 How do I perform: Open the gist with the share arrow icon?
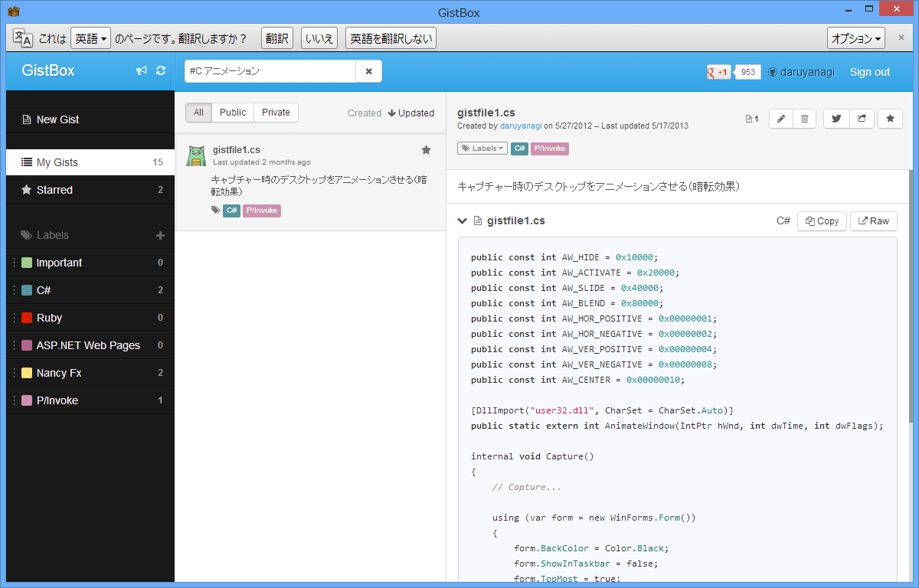click(861, 119)
